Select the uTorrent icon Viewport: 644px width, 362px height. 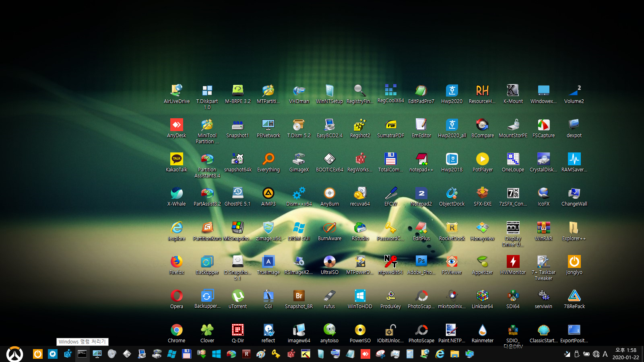(x=238, y=299)
